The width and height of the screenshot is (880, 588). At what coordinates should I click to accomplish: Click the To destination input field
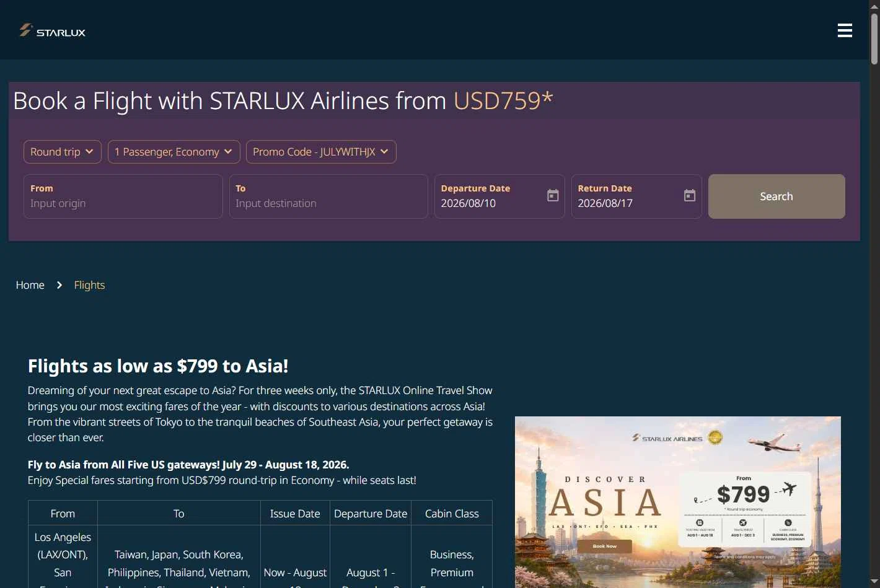point(328,196)
